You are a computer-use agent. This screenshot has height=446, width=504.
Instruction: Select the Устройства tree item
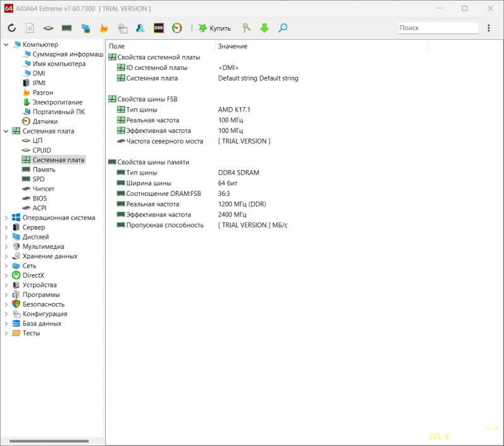pyautogui.click(x=35, y=285)
